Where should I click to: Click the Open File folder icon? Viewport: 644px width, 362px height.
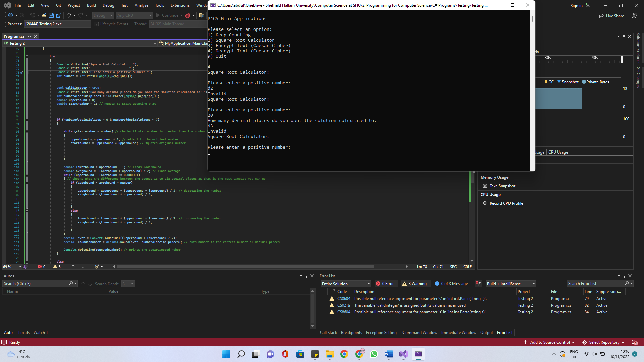pos(44,15)
